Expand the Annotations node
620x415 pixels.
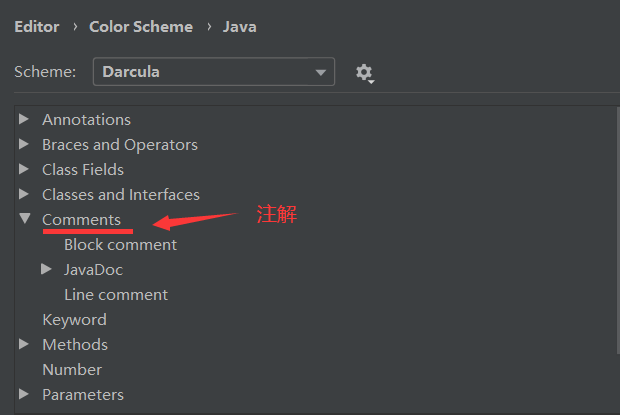coord(24,119)
